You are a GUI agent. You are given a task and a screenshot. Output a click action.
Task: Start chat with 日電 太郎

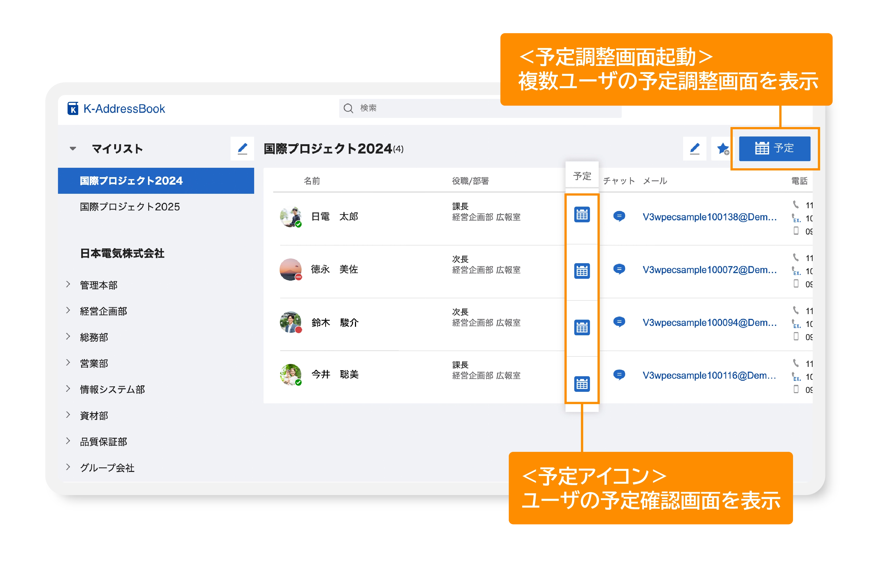[x=619, y=216]
